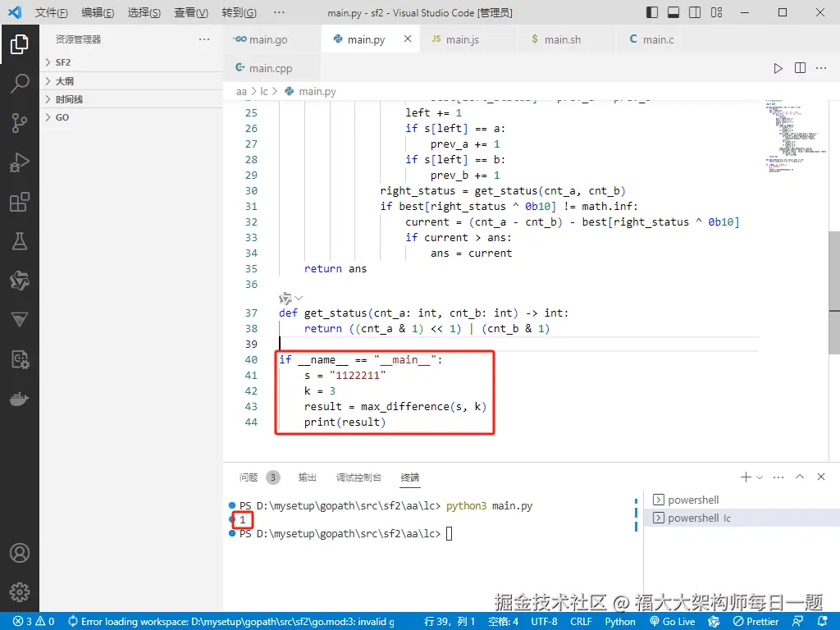840x630 pixels.
Task: Toggle the secondary side bar layout
Action: pos(695,12)
